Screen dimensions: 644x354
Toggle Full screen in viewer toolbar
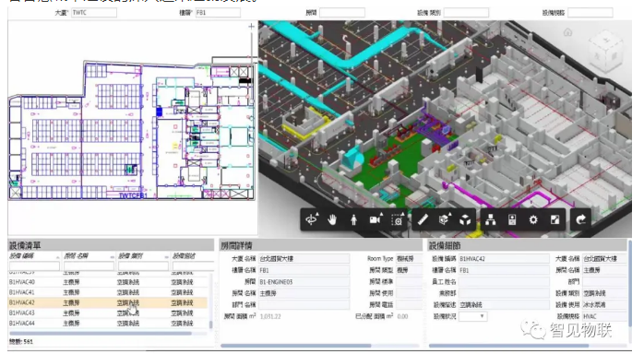[x=555, y=219]
